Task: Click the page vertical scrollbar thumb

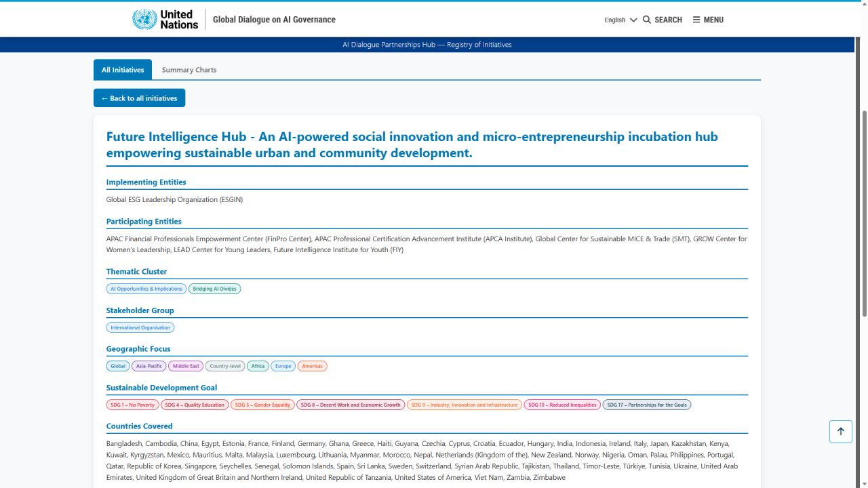Action: click(864, 213)
